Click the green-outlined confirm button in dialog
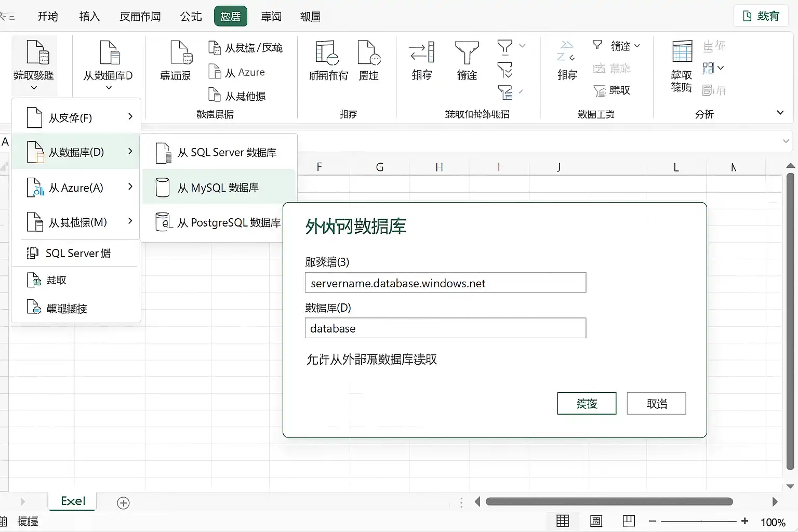This screenshot has height=532, width=798. (587, 404)
